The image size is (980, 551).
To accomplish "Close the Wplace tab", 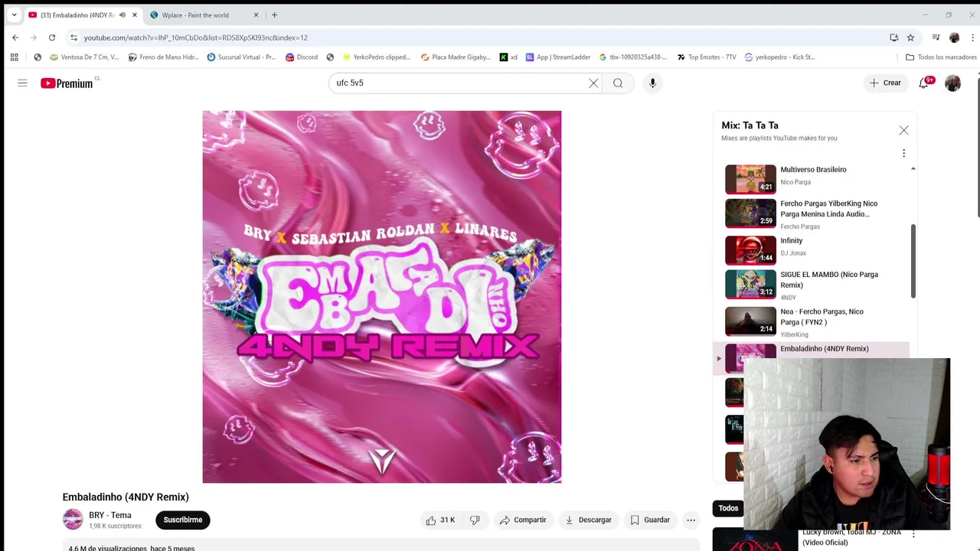I will coord(256,15).
